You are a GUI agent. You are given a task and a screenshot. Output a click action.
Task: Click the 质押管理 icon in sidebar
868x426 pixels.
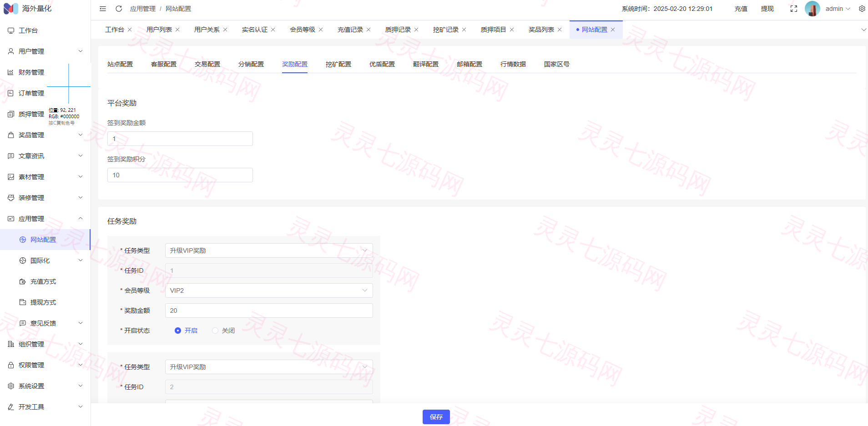pyautogui.click(x=11, y=114)
